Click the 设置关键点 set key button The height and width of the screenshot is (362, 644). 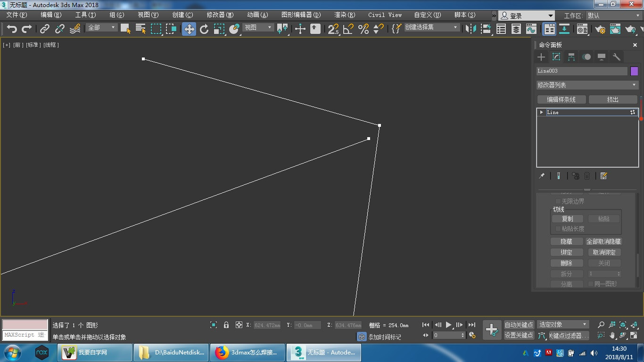point(519,335)
